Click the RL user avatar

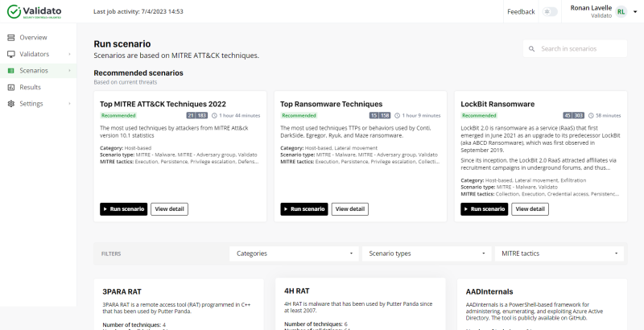621,12
